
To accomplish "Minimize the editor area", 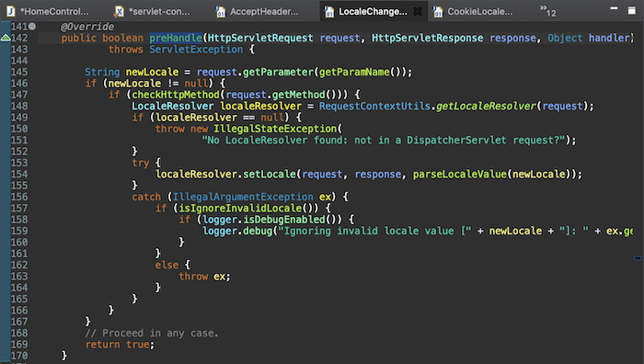I will click(614, 8).
